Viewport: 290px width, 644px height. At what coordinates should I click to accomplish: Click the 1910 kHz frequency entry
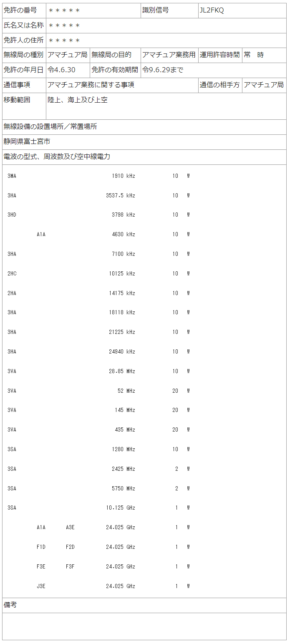pos(124,176)
